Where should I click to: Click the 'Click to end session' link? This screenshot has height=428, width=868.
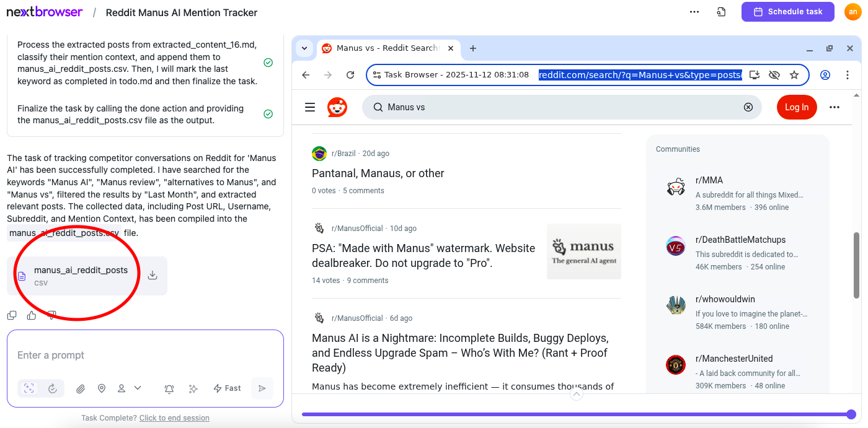point(174,418)
